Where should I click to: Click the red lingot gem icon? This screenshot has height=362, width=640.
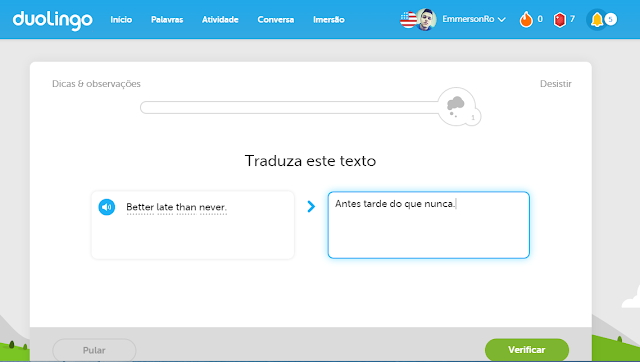click(560, 20)
